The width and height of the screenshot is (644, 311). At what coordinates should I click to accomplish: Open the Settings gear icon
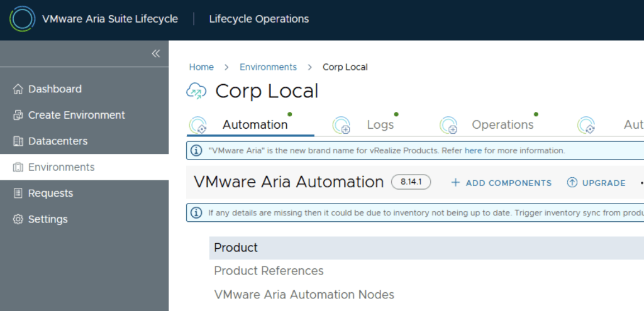pyautogui.click(x=18, y=219)
